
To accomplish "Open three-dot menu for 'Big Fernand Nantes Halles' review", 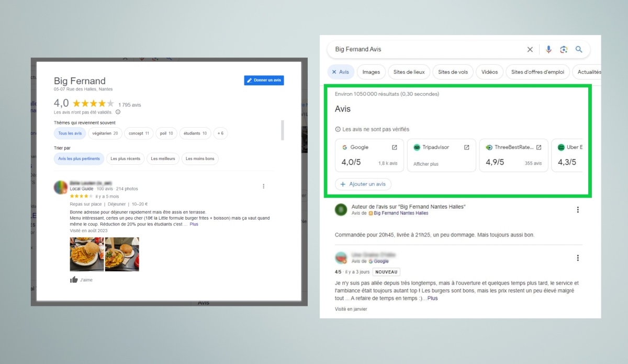I will click(578, 210).
